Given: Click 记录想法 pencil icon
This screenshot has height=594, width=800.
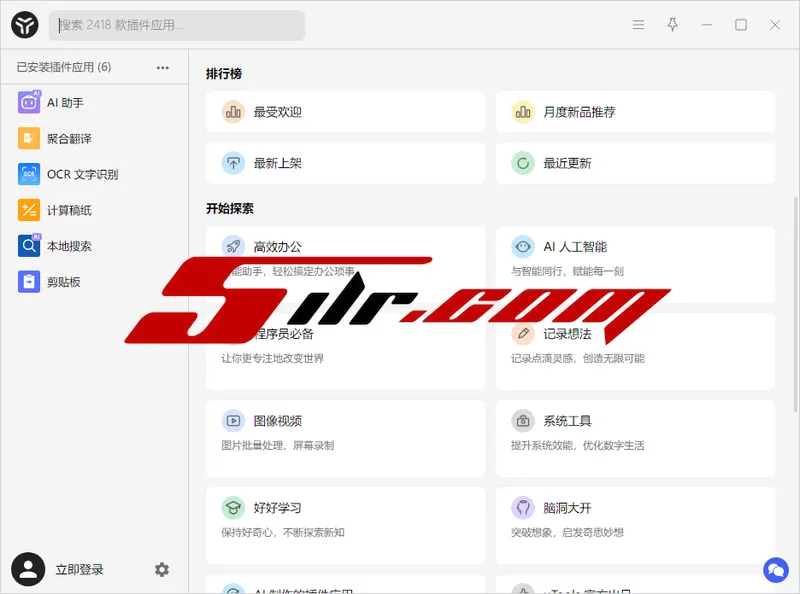Looking at the screenshot, I should 523,334.
